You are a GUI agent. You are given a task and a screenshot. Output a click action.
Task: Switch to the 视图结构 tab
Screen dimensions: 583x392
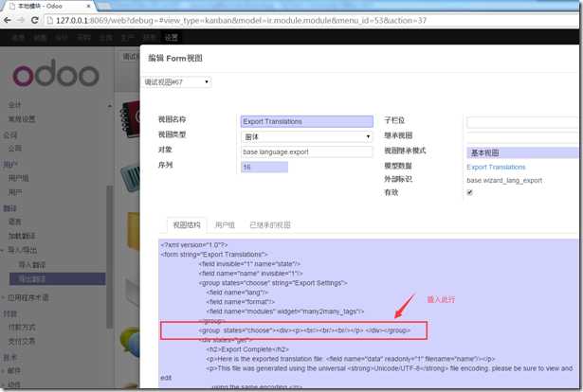click(x=187, y=225)
